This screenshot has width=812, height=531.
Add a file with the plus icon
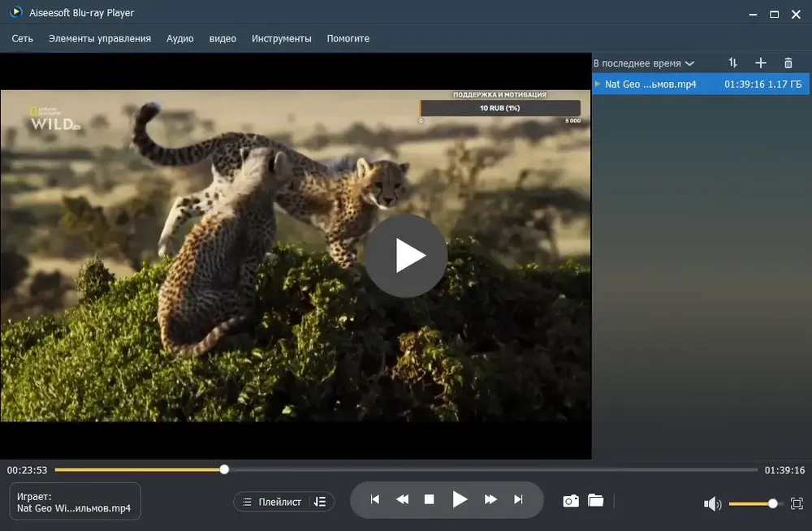coord(760,63)
